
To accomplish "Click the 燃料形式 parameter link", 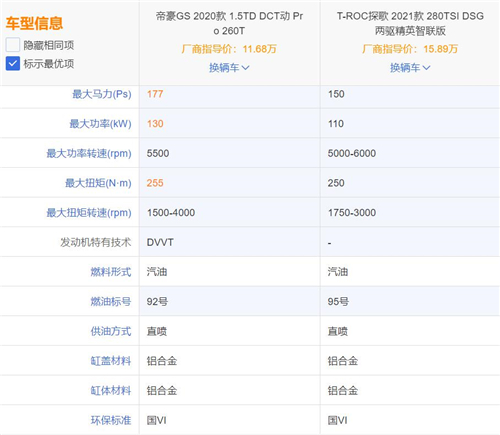I will click(111, 272).
